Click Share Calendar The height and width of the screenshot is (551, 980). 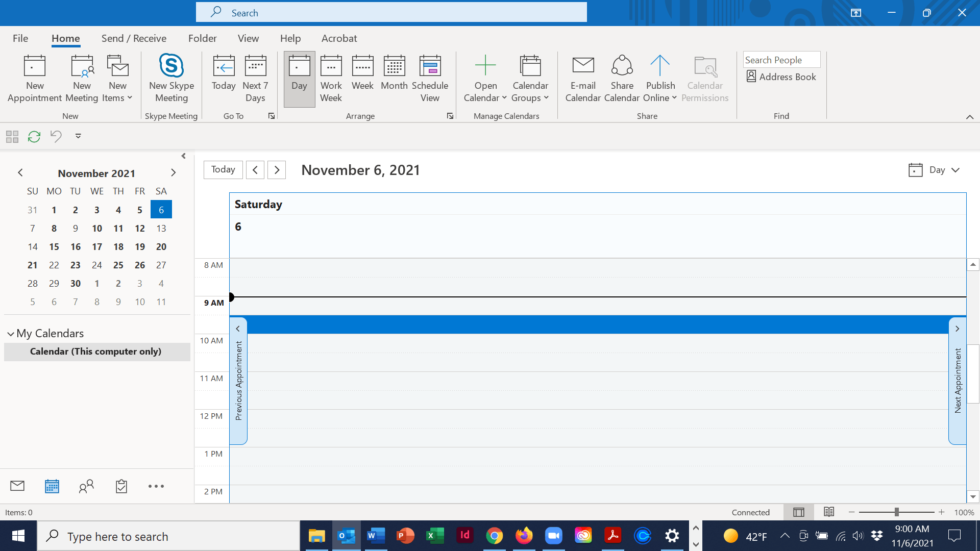622,79
